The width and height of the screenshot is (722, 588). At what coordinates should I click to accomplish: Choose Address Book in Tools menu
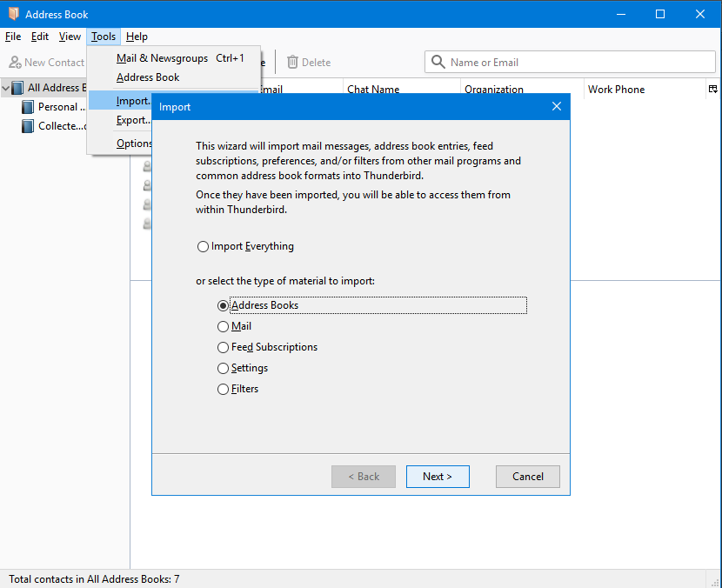(x=174, y=77)
